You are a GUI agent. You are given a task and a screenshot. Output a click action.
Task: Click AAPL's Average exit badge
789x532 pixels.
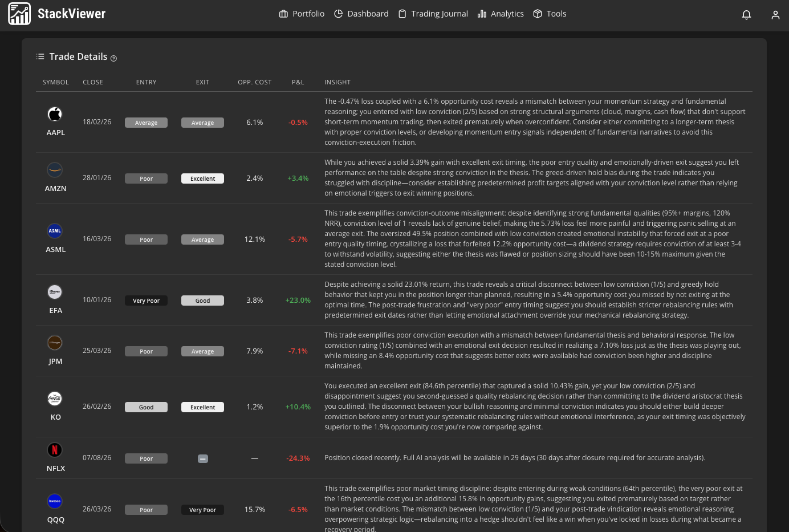[202, 123]
